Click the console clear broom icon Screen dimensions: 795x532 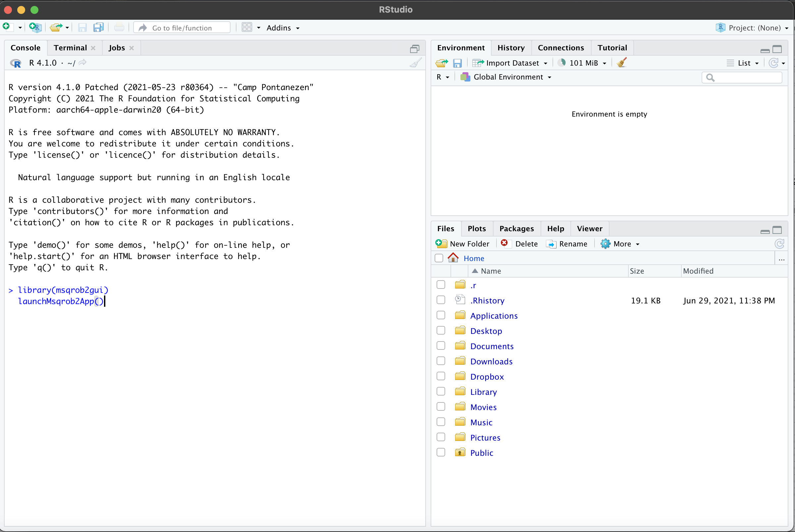(x=416, y=63)
